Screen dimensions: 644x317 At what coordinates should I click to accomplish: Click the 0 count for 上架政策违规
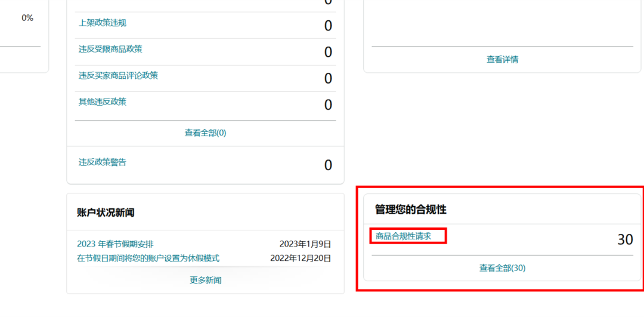328,26
